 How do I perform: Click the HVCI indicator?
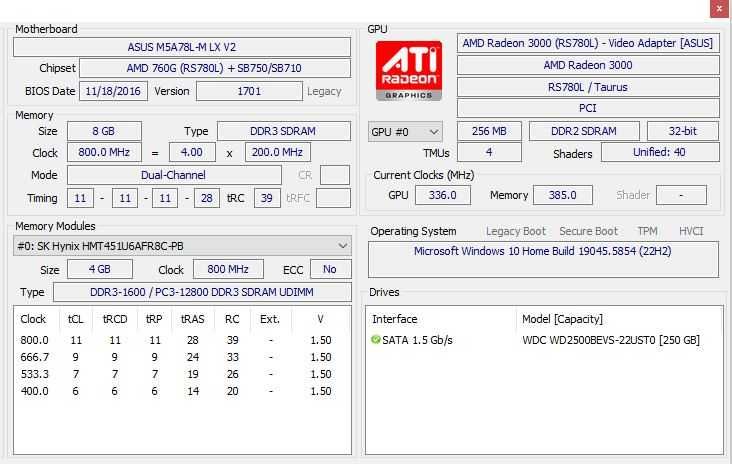(691, 232)
